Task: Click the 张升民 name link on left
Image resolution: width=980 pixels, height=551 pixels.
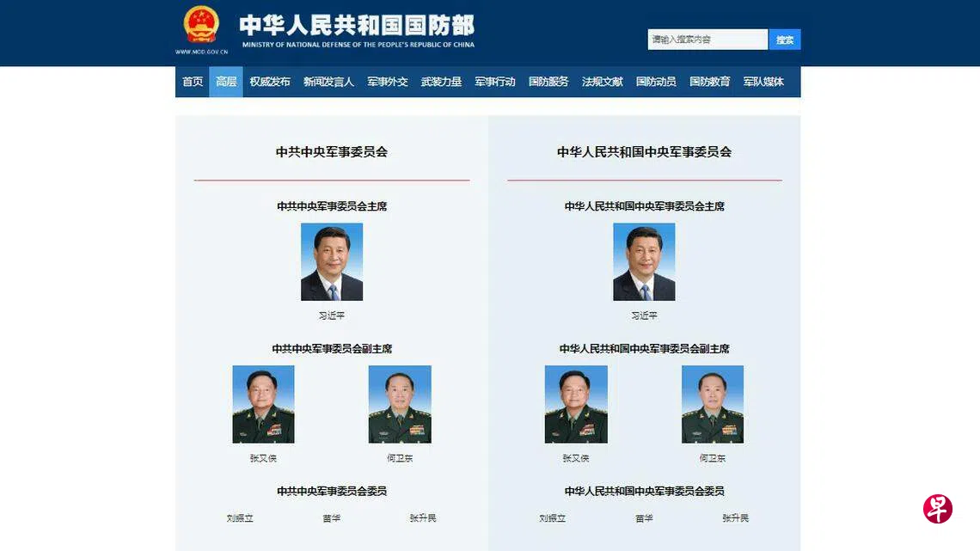Action: [x=423, y=517]
